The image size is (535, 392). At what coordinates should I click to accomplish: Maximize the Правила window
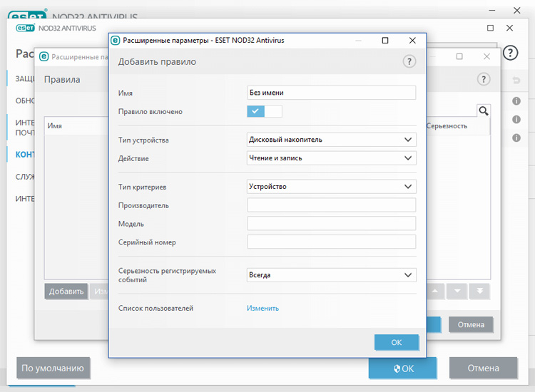(x=459, y=56)
